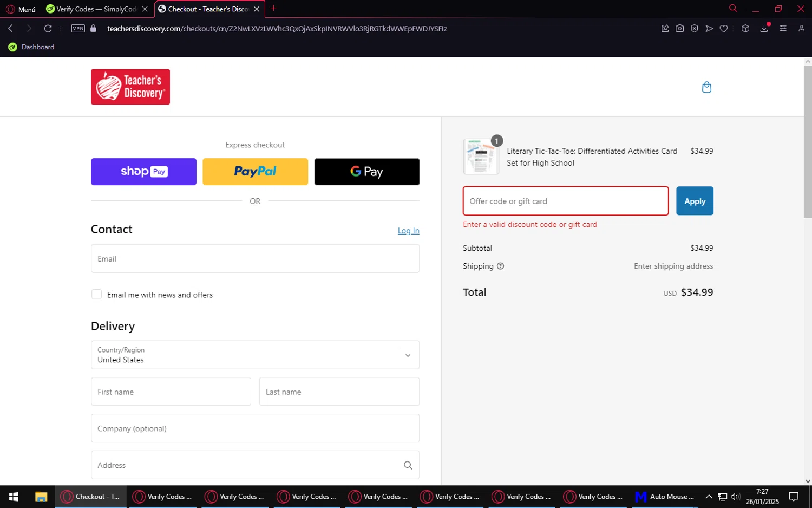This screenshot has width=812, height=508.
Task: Focus the Company (optional) field
Action: 255,428
